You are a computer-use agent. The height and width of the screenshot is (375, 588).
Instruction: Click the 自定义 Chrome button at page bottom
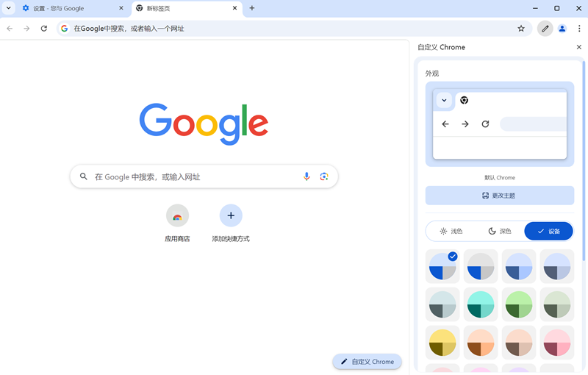367,362
